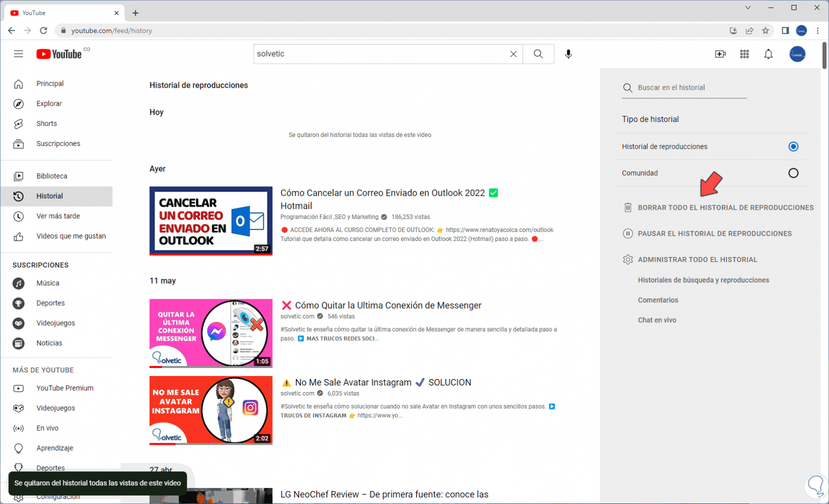Open Videojuegos under Más de YouTube
This screenshot has width=829, height=504.
57,408
